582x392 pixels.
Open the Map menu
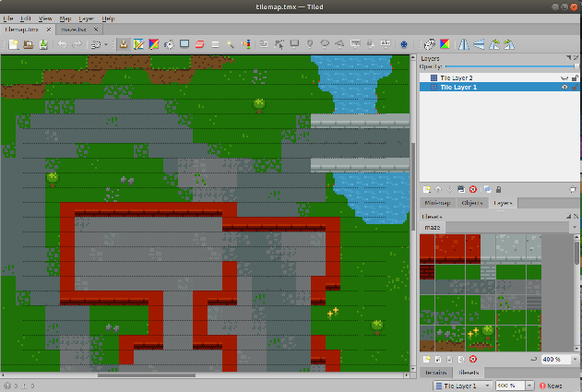(x=65, y=18)
